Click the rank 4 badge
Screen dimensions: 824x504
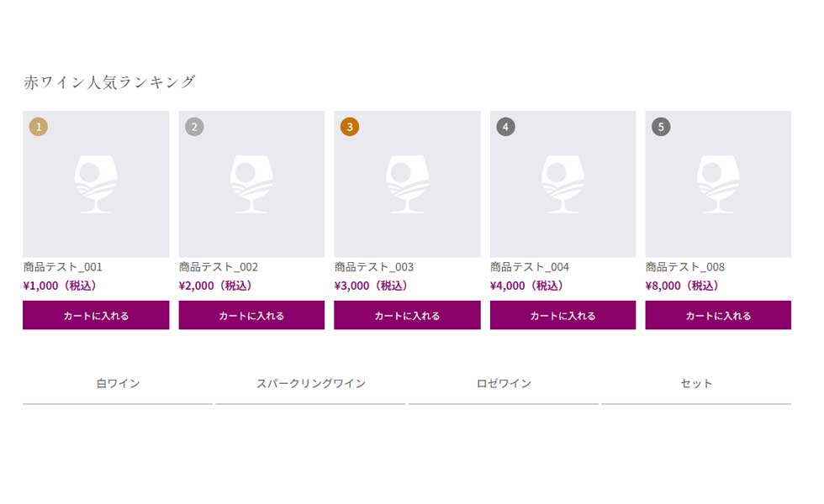pos(505,126)
